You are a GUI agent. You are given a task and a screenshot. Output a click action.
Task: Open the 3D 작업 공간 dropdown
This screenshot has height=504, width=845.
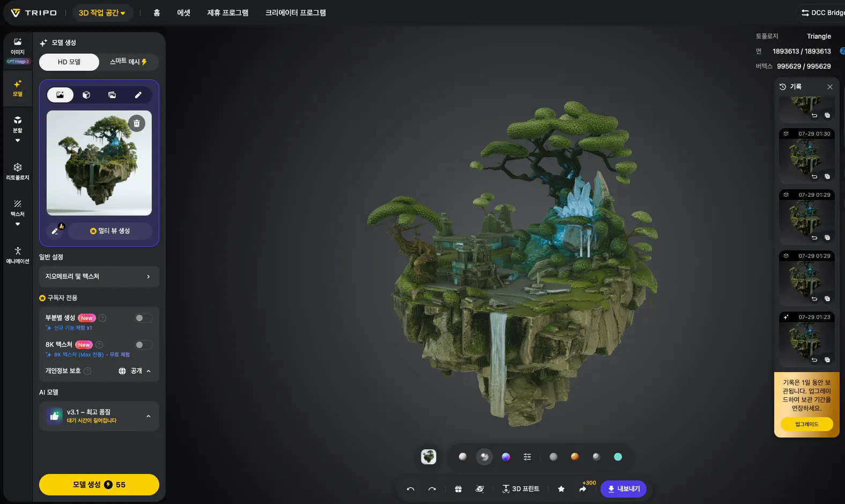pyautogui.click(x=102, y=13)
